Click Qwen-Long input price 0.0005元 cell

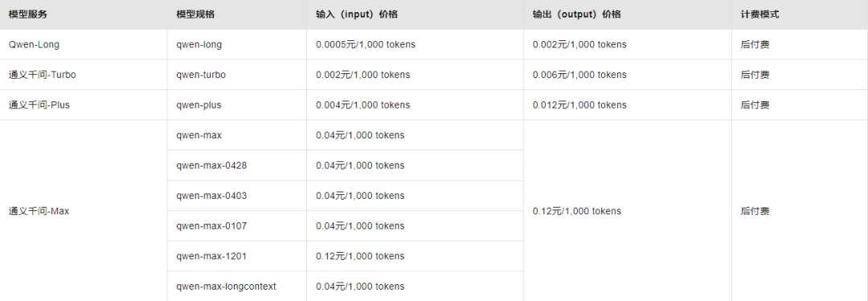[416, 45]
